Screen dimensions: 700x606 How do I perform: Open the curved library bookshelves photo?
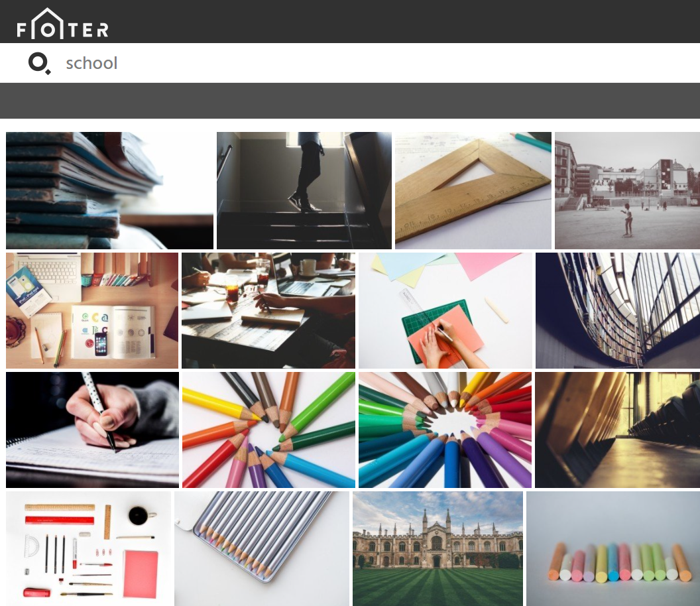coord(618,310)
